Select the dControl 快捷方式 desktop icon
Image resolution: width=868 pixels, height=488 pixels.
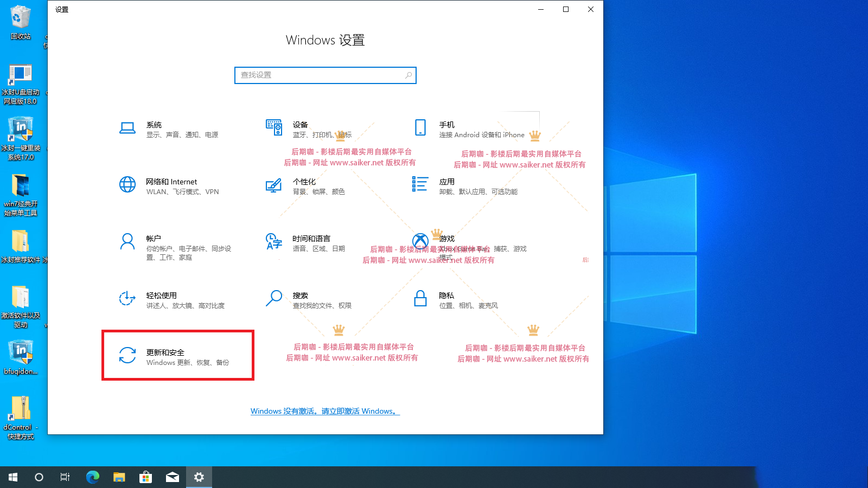[21, 418]
